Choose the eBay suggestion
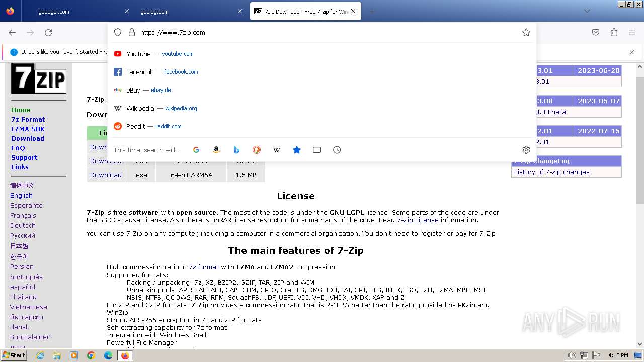This screenshot has height=362, width=644. point(322,90)
